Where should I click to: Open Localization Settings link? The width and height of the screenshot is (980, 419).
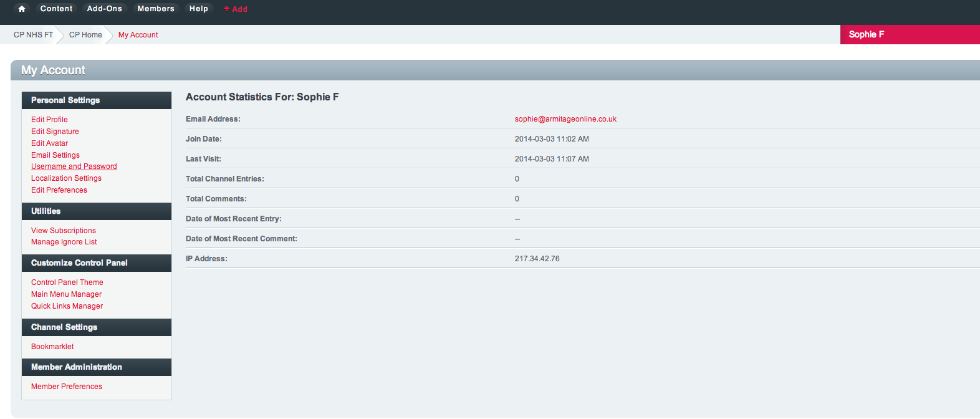coord(66,178)
